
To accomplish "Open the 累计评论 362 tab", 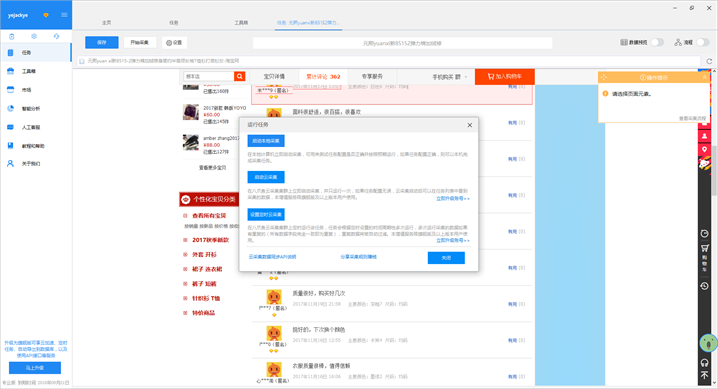I will click(x=323, y=76).
